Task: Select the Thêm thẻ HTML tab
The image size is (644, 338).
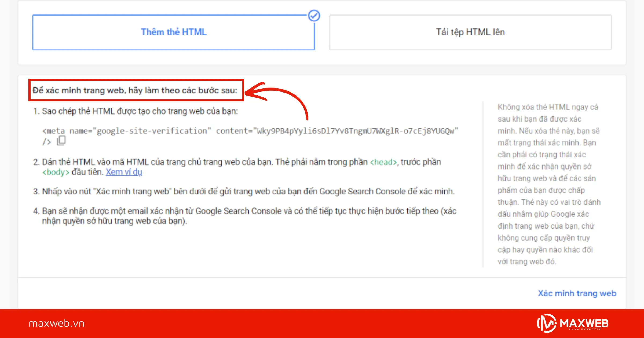Action: pyautogui.click(x=173, y=32)
